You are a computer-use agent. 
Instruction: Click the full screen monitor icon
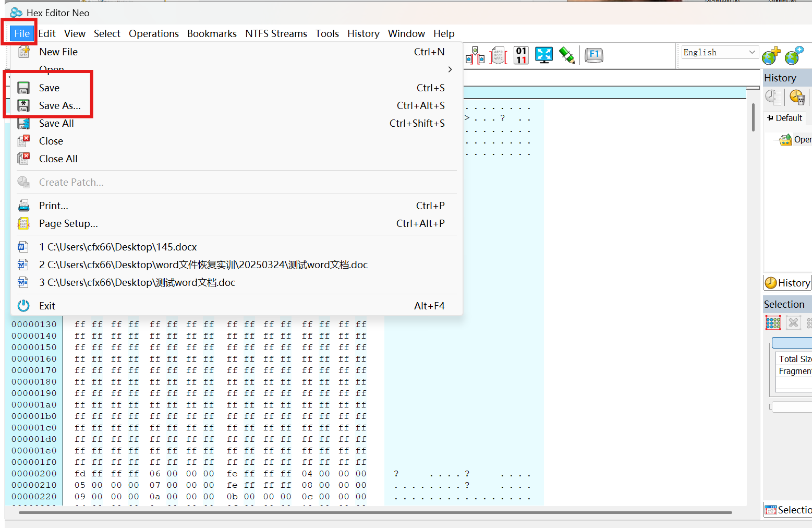pos(544,55)
